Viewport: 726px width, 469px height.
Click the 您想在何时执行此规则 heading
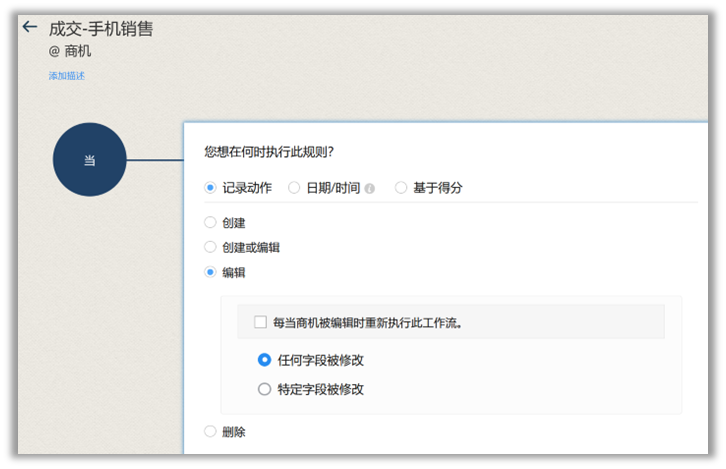click(x=268, y=152)
